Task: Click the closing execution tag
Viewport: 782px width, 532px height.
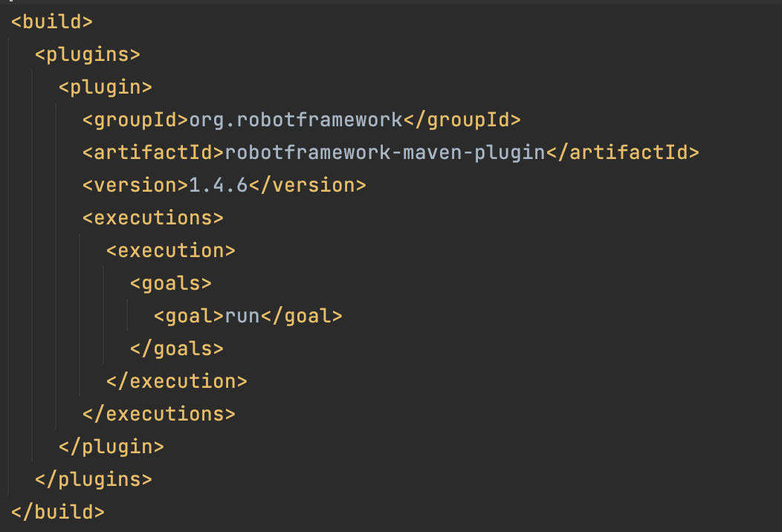Action: tap(177, 382)
